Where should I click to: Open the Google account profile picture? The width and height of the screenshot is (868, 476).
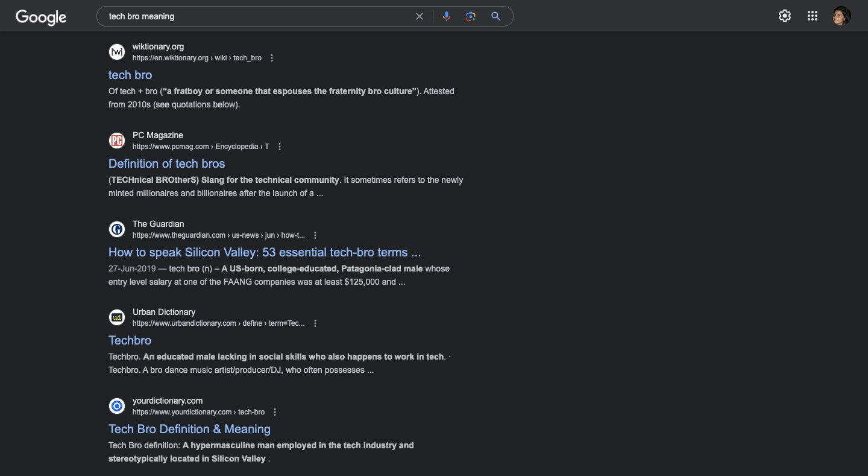click(x=841, y=16)
